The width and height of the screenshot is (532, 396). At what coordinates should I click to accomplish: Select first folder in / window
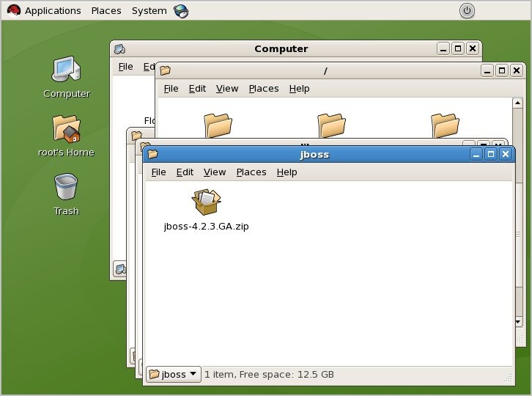click(x=218, y=125)
